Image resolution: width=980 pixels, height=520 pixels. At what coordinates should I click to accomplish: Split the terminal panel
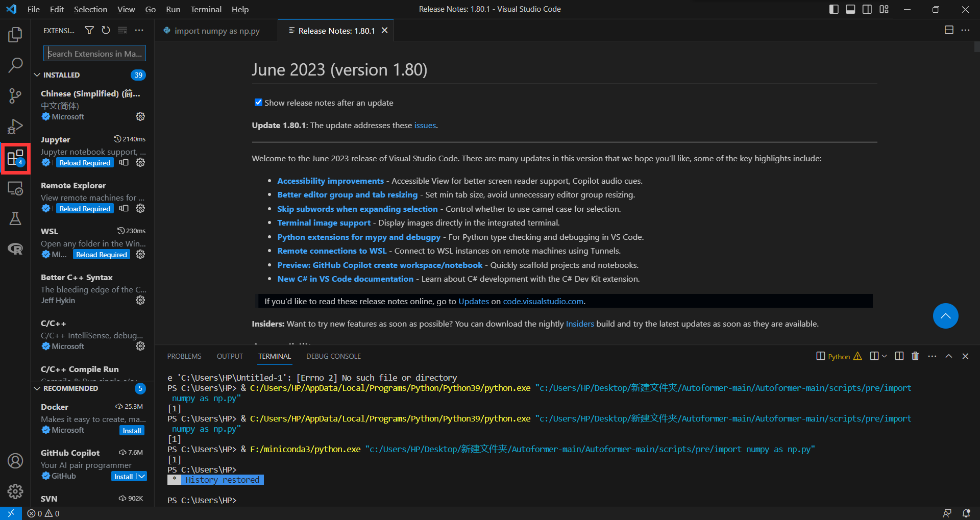(899, 356)
